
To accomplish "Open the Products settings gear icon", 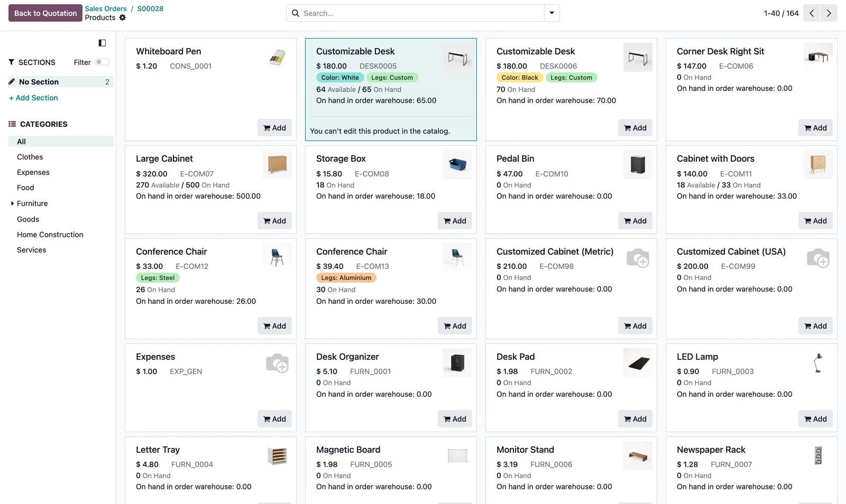I will coord(123,17).
